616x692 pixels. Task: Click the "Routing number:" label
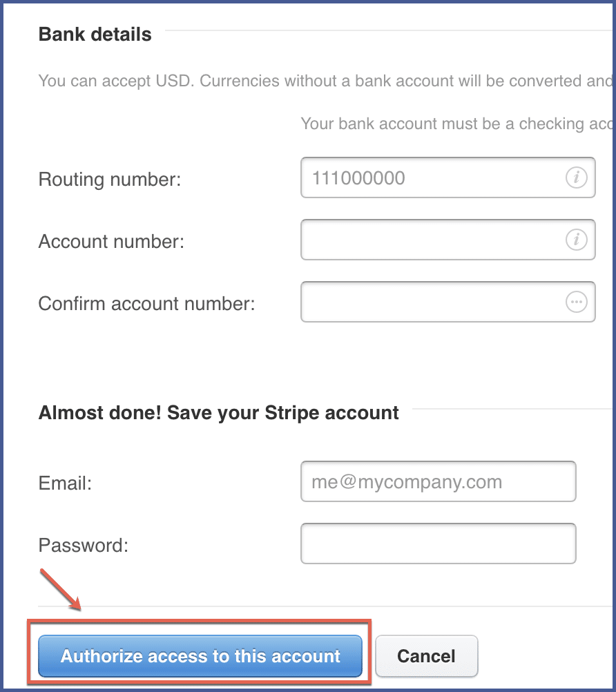pyautogui.click(x=110, y=179)
